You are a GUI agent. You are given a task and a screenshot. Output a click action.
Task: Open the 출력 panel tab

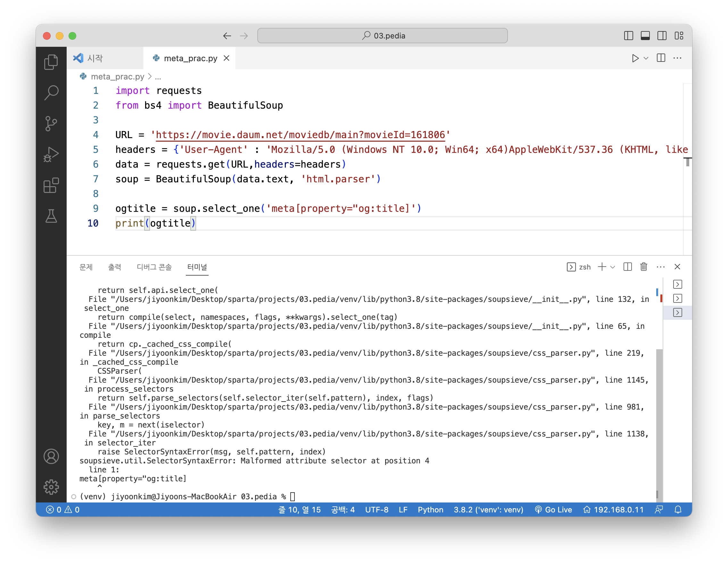[x=115, y=267]
